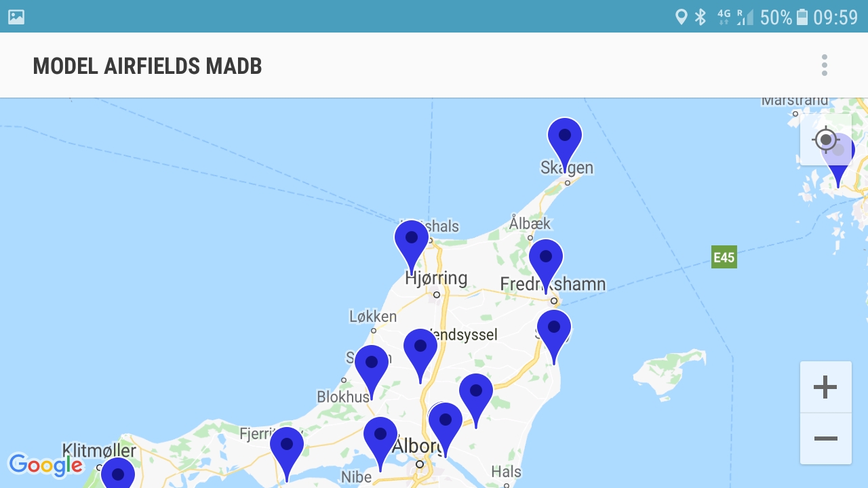The image size is (868, 488).
Task: Select the marker above Frederikshavn
Action: tap(546, 266)
